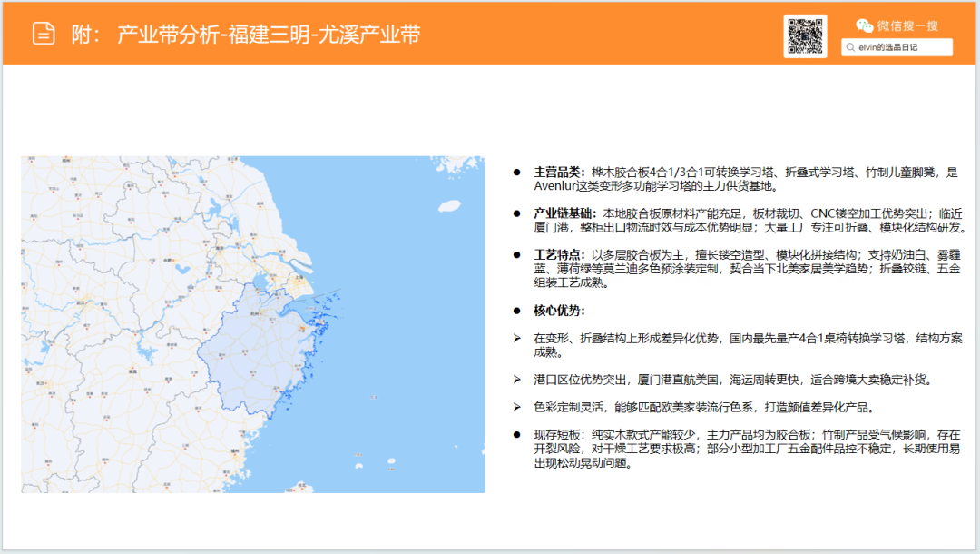Click the search magnifier icon
980x554 pixels.
(850, 47)
